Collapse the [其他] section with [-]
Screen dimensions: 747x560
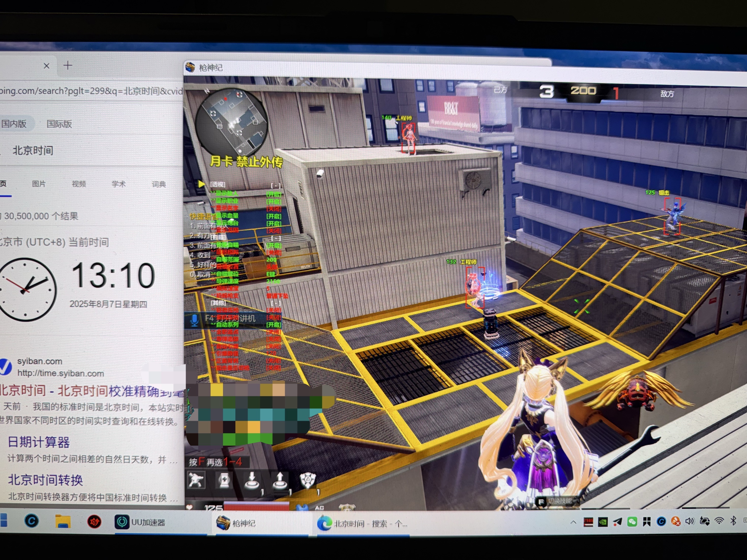[x=276, y=303]
